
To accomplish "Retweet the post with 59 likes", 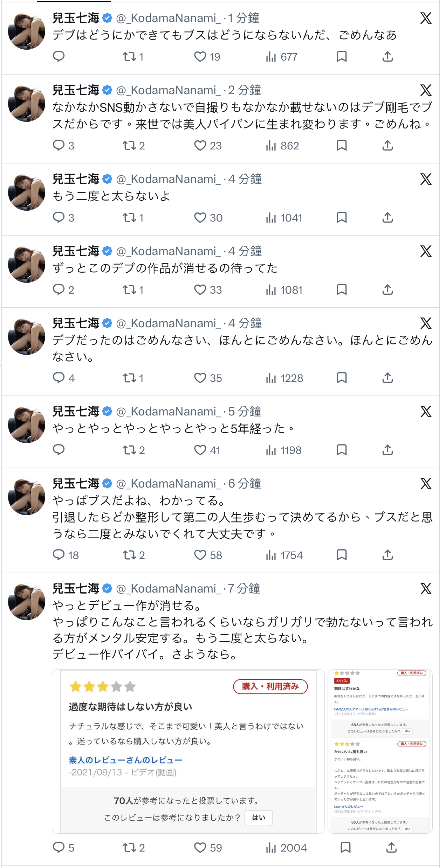I will pyautogui.click(x=133, y=848).
